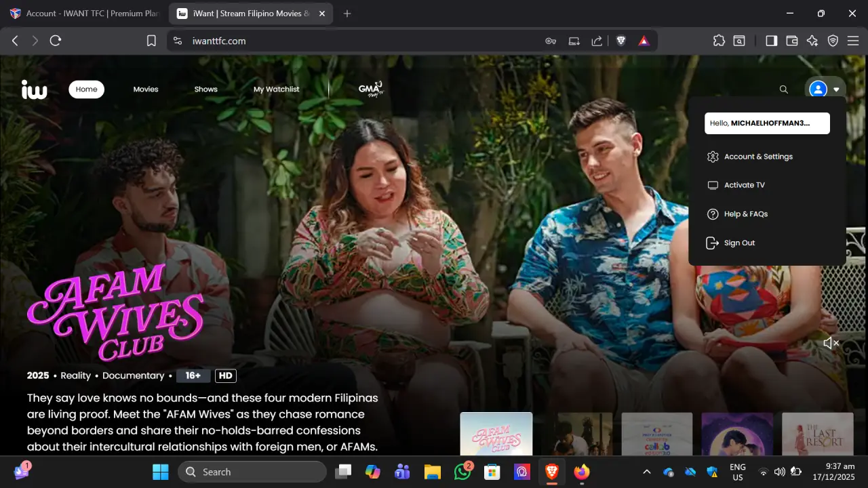Open the Windows Start menu

161,472
